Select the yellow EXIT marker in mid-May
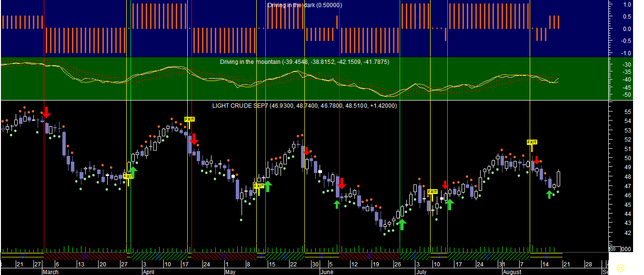The width and height of the screenshot is (644, 275). [x=259, y=186]
